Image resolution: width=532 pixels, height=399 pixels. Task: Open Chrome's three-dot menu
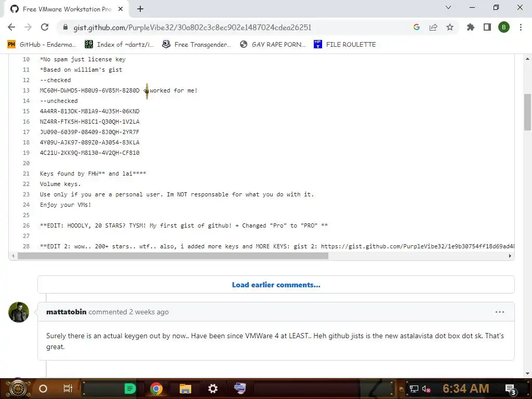(521, 27)
